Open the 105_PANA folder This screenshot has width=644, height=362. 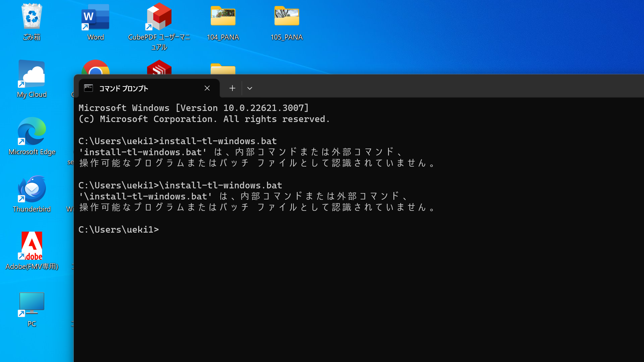[x=287, y=16]
